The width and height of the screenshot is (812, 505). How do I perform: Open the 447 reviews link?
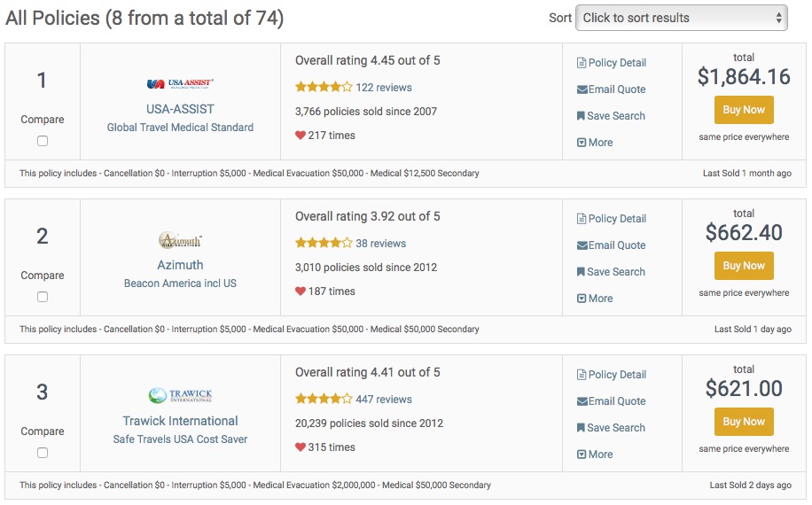(x=384, y=400)
